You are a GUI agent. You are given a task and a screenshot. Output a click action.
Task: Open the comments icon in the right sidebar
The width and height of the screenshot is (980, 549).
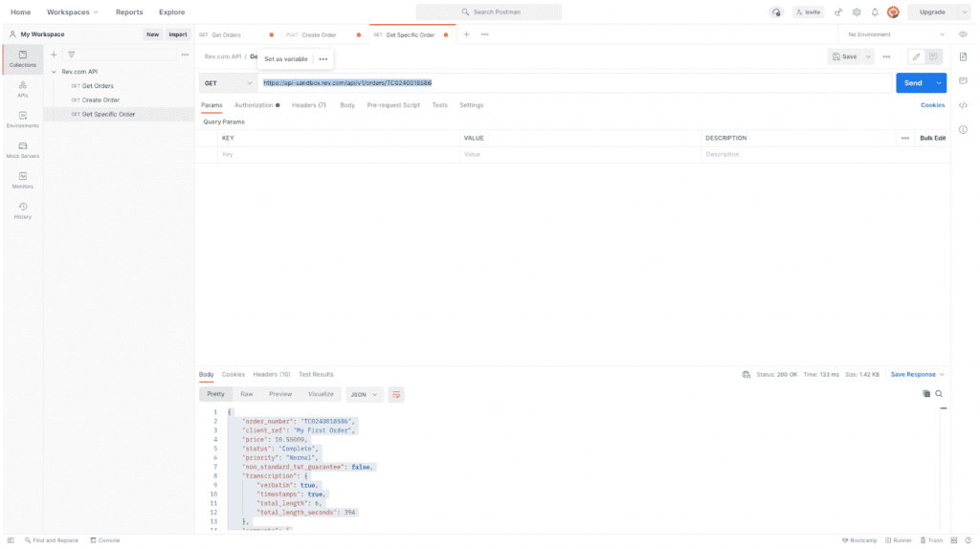pyautogui.click(x=963, y=81)
